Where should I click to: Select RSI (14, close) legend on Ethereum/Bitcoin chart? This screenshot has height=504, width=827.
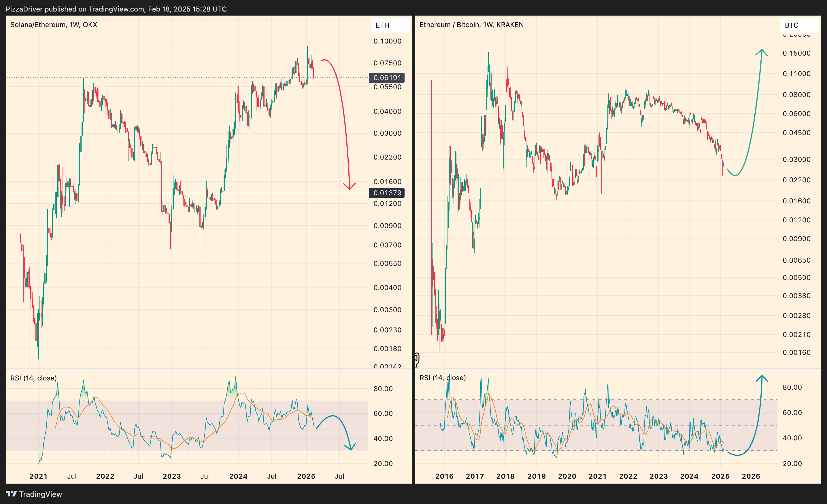(442, 378)
